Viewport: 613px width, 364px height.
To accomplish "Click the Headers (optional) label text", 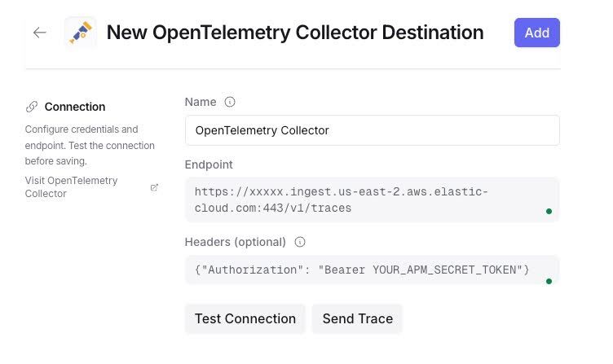I will (236, 242).
